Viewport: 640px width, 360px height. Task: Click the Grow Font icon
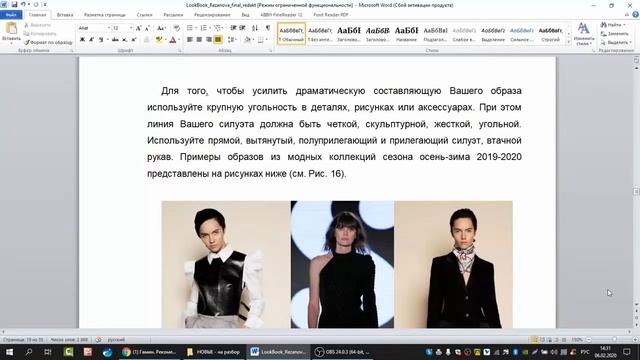pos(138,28)
